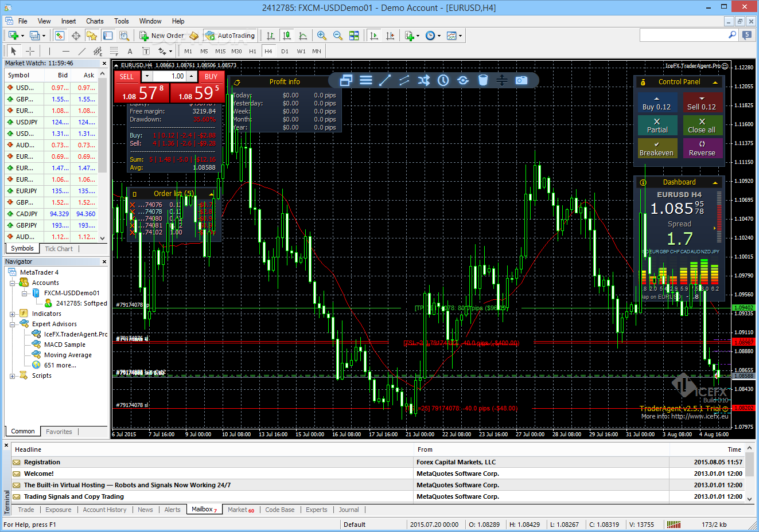Toggle the AutoTrading button
The height and width of the screenshot is (532, 759).
[230, 36]
